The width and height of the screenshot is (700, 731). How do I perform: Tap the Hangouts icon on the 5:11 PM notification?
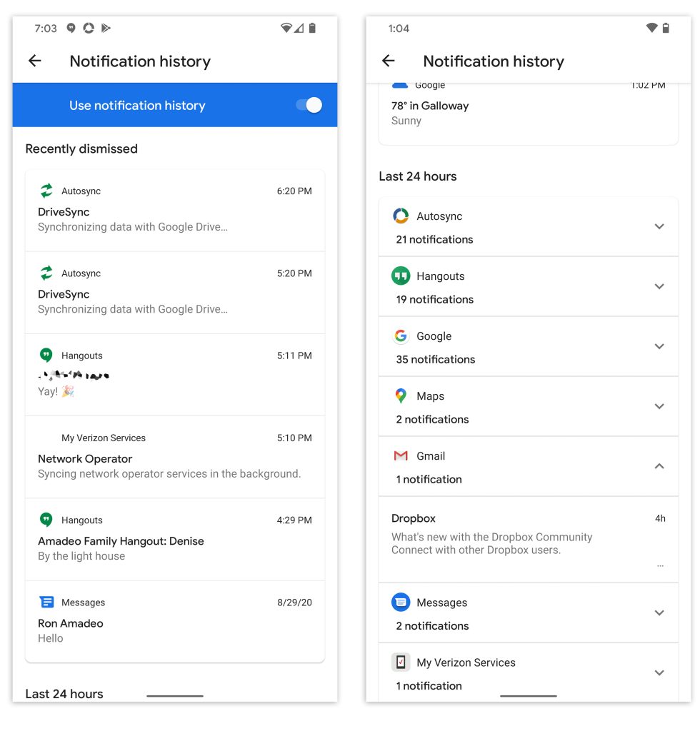click(x=46, y=356)
